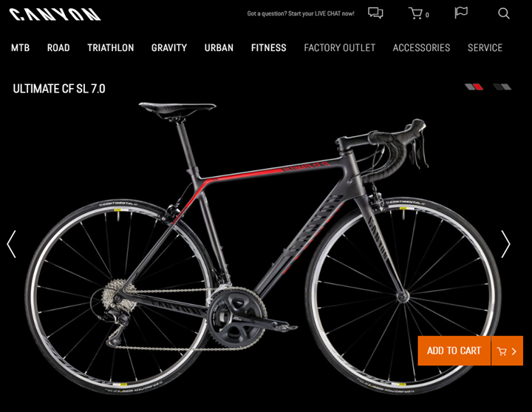This screenshot has width=532, height=412.
Task: Visit the FACTORY OUTLET link
Action: click(x=340, y=47)
